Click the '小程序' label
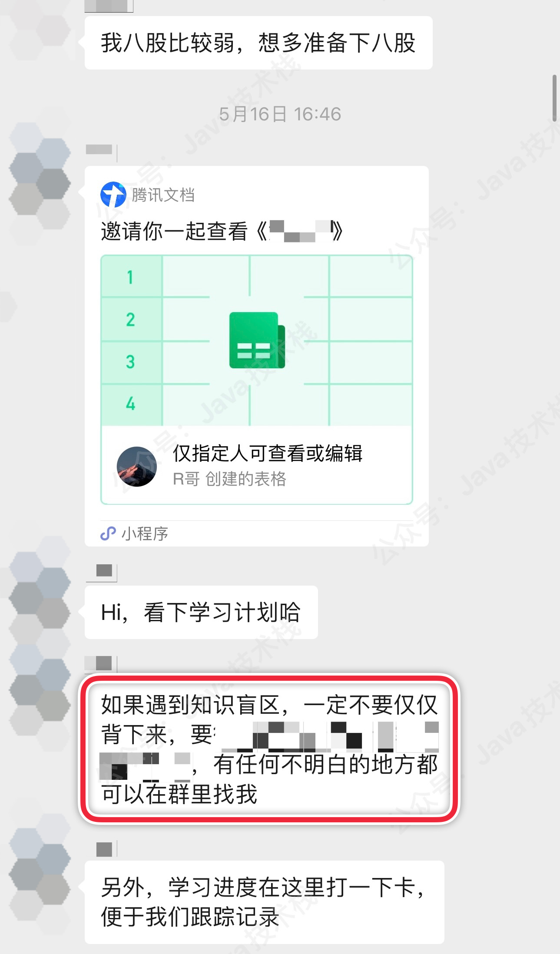This screenshot has height=954, width=560. click(x=145, y=533)
